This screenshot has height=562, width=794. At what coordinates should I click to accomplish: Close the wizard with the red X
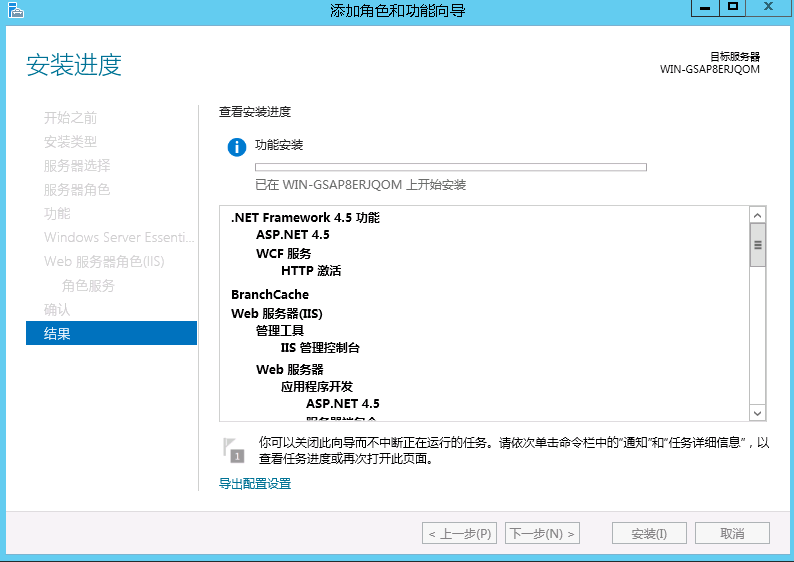[x=771, y=7]
